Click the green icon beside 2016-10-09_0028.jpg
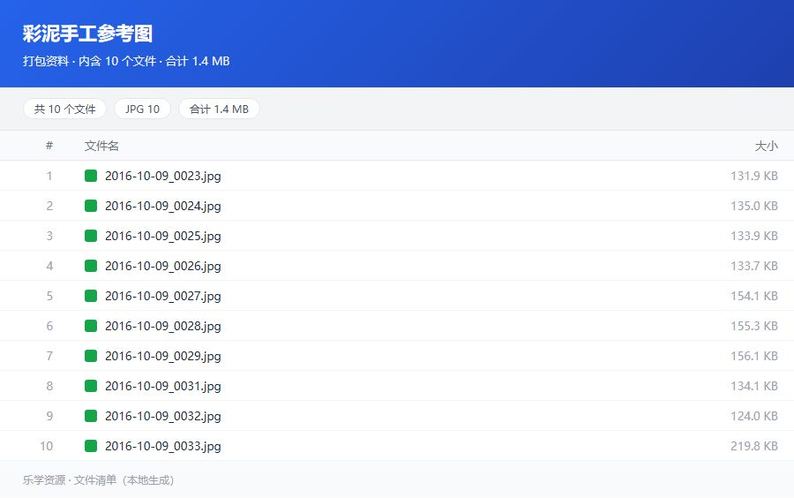Viewport: 794px width, 498px height. pyautogui.click(x=91, y=326)
